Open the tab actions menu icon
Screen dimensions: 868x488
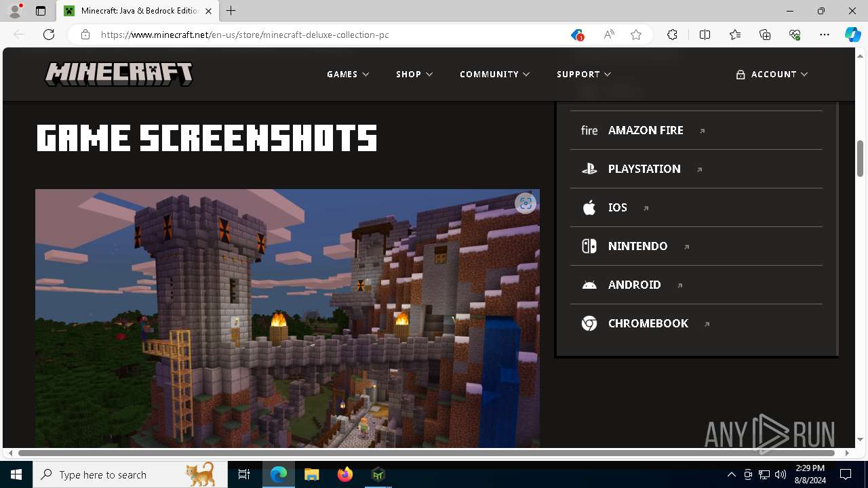pos(41,11)
